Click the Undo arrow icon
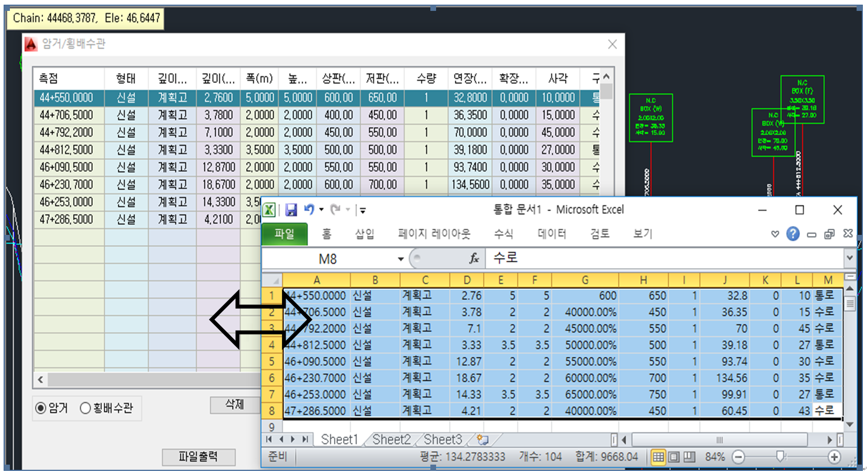Screen dimensions: 868x475 [x=309, y=209]
